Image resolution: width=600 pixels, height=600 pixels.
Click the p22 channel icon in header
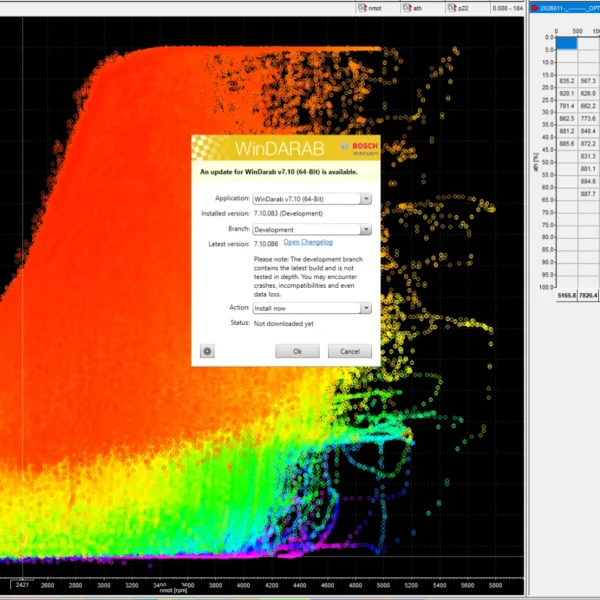tap(452, 8)
